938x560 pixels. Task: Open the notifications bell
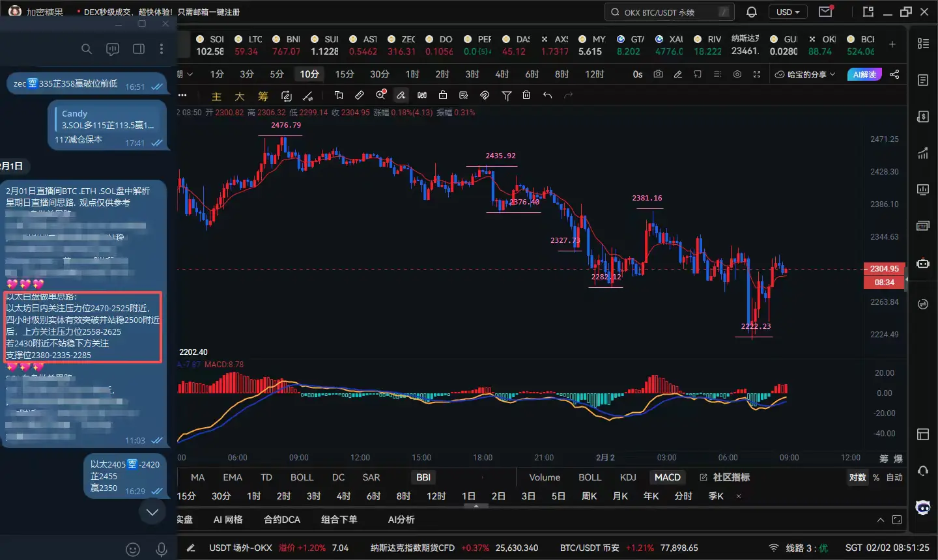[x=751, y=12]
